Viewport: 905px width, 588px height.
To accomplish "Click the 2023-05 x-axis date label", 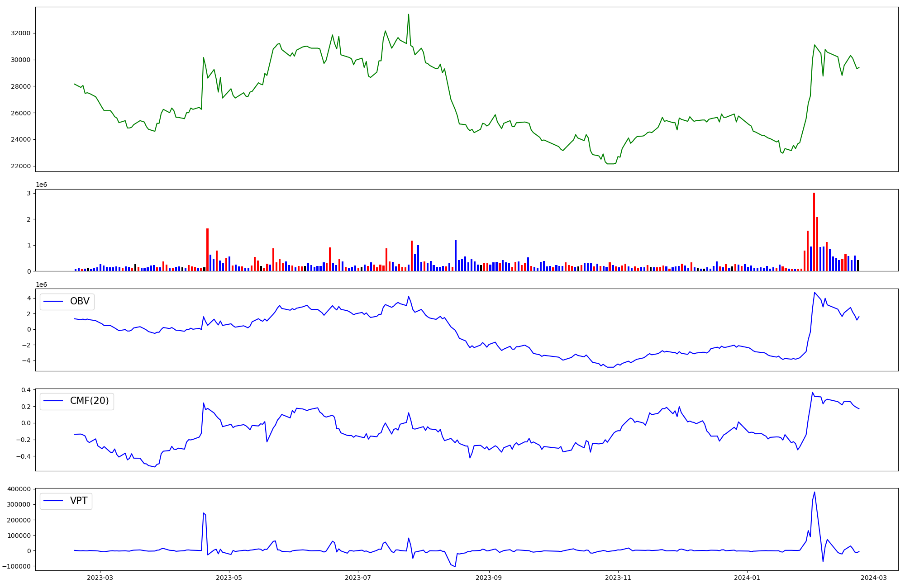I will pyautogui.click(x=229, y=577).
